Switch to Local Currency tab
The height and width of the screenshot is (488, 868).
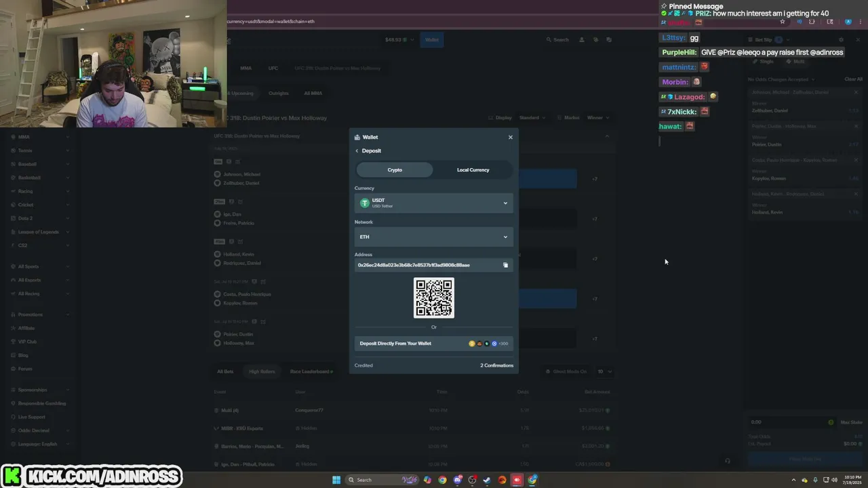[473, 169]
